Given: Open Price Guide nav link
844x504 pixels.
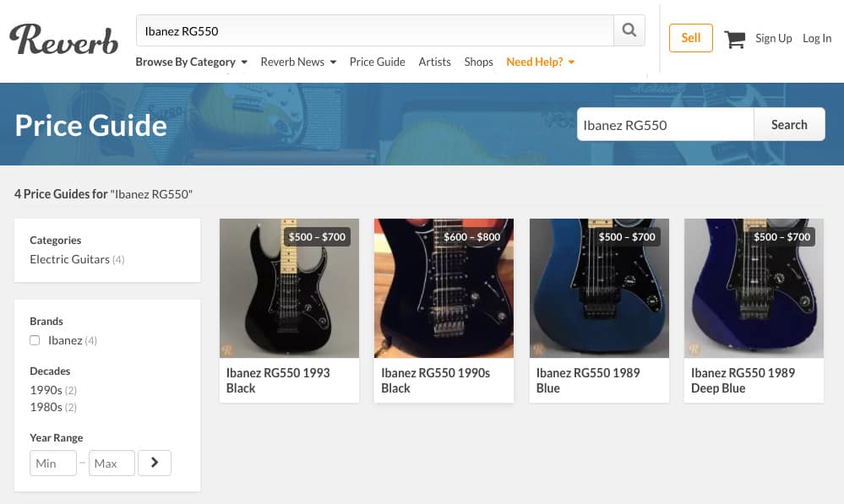Looking at the screenshot, I should (x=378, y=62).
